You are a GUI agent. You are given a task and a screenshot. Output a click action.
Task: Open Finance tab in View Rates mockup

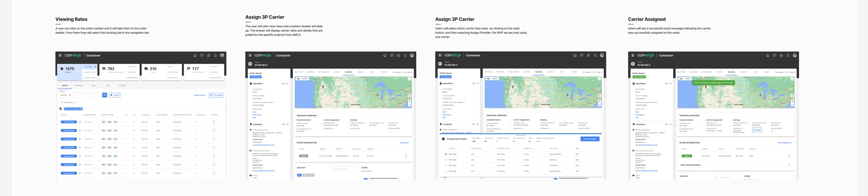point(361,72)
